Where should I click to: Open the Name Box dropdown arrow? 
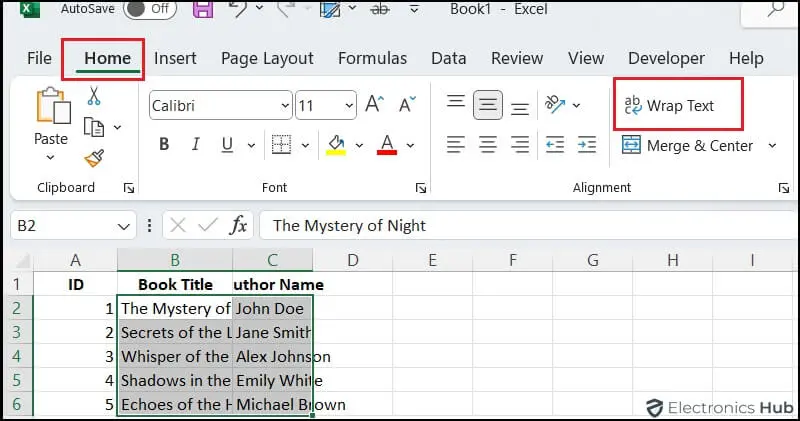point(124,226)
